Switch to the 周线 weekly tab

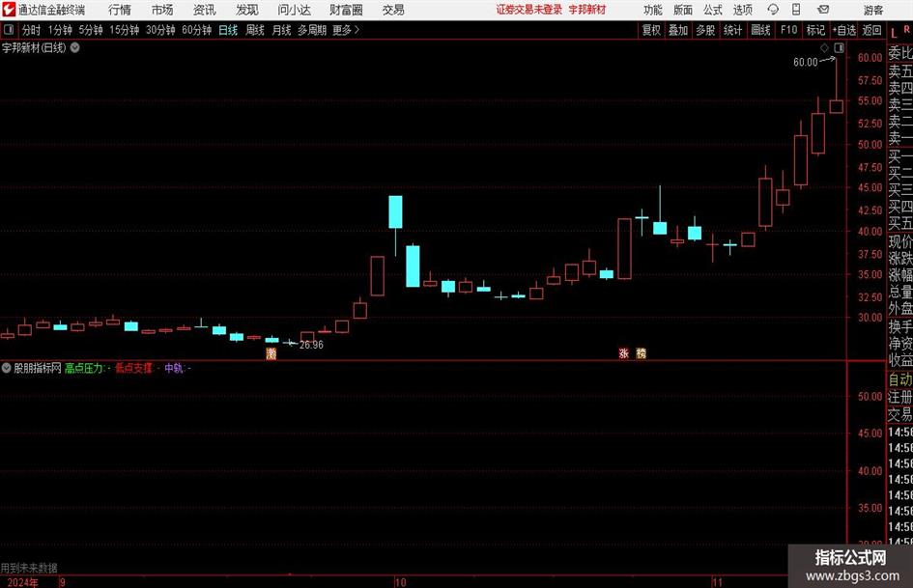click(254, 30)
